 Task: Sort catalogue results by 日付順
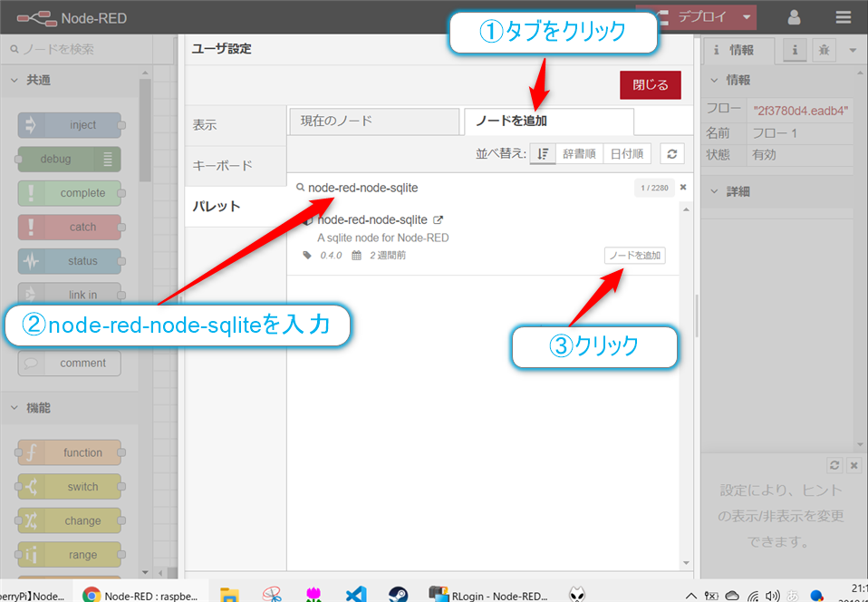pyautogui.click(x=627, y=153)
